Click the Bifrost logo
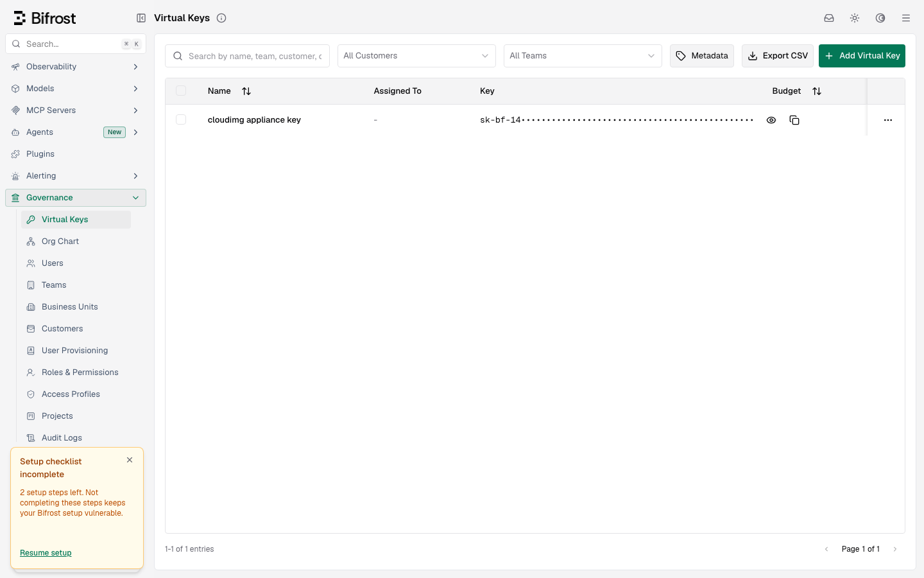The image size is (924, 578). (44, 18)
